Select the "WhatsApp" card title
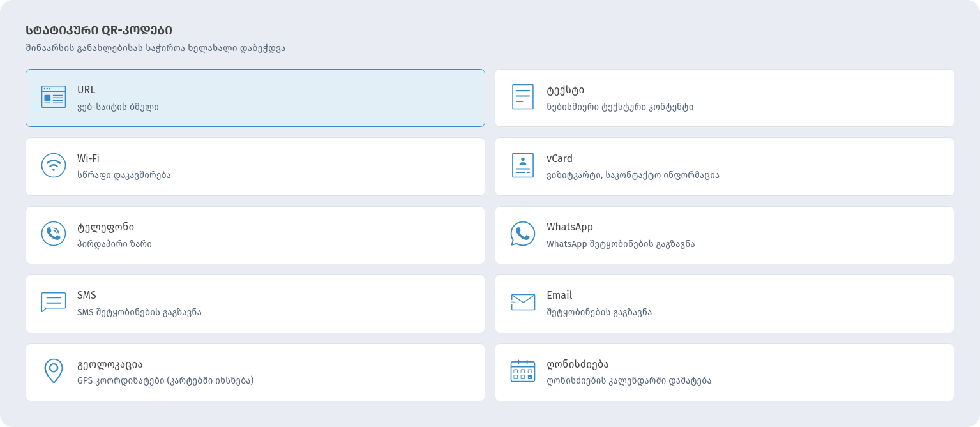 (x=569, y=227)
